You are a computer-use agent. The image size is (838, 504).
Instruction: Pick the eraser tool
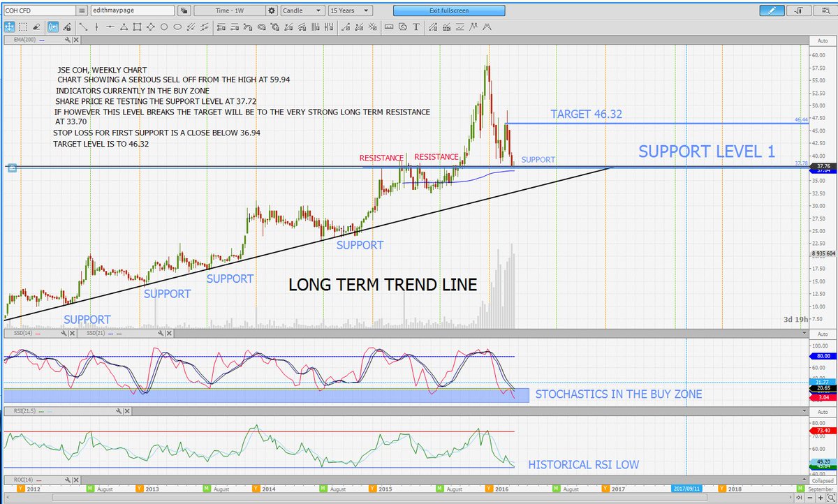click(x=36, y=27)
